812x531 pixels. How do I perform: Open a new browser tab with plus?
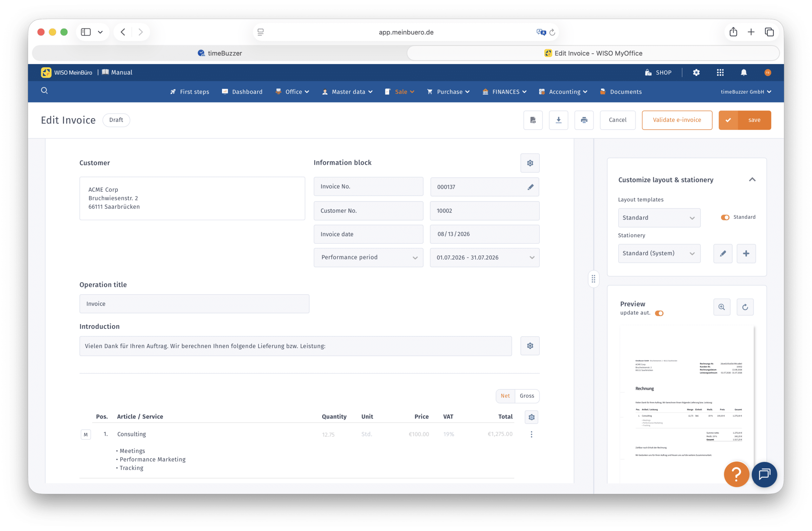[751, 32]
